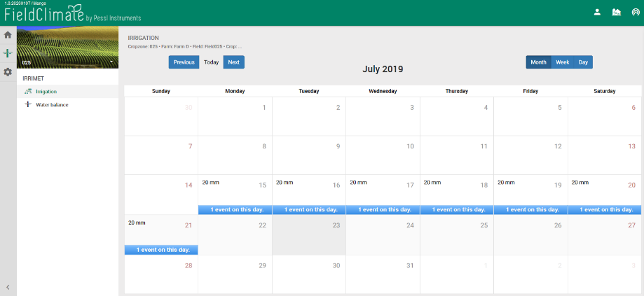Switch calendar to Month view

[x=538, y=62]
